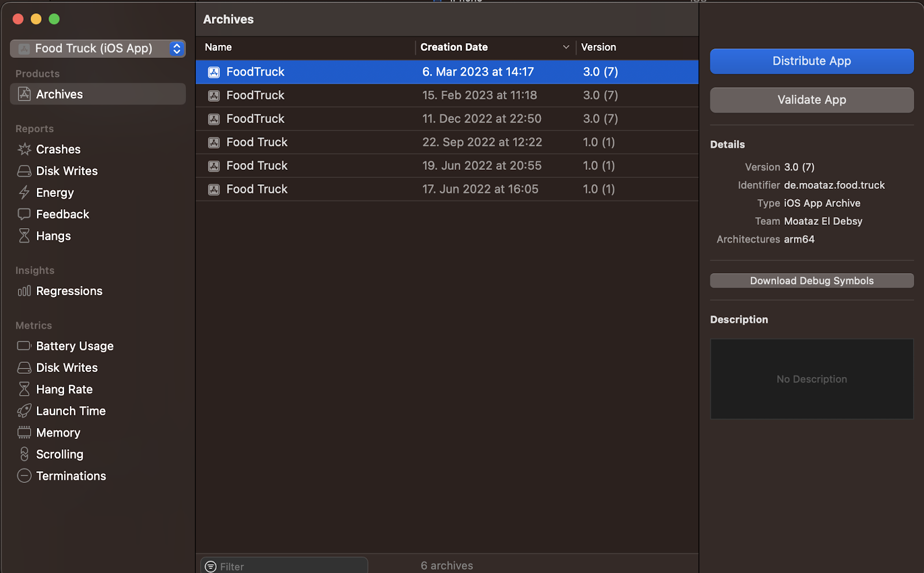Open the Crashes report
This screenshot has width=924, height=573.
[58, 149]
